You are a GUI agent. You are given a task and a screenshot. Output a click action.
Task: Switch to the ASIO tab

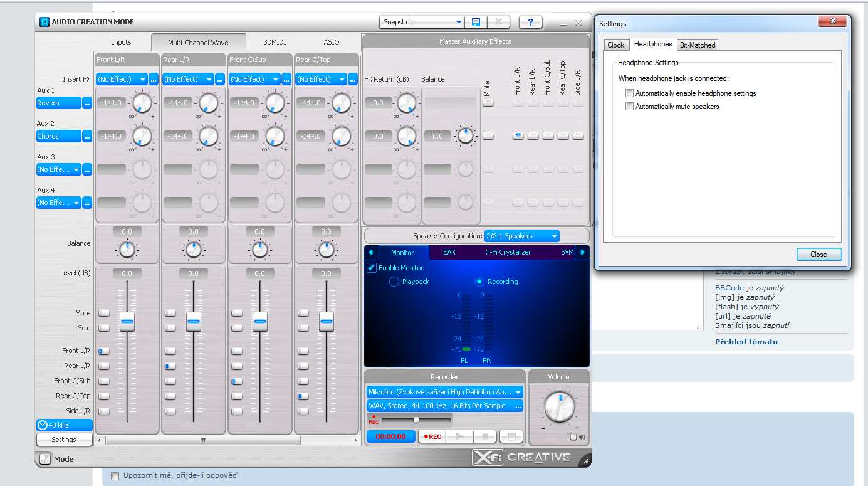(332, 42)
